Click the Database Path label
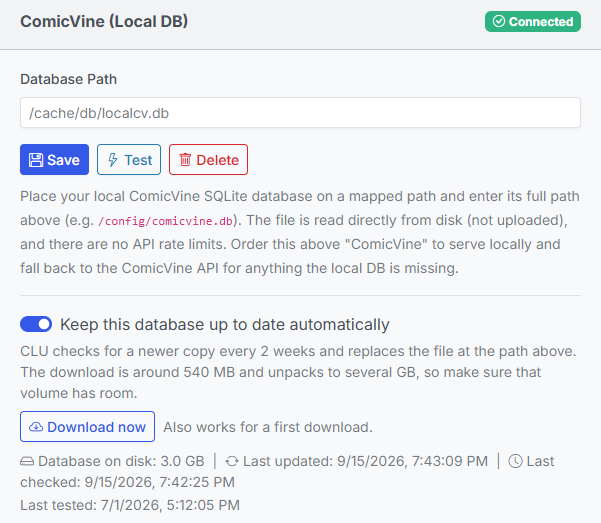This screenshot has width=601, height=523. pos(69,79)
